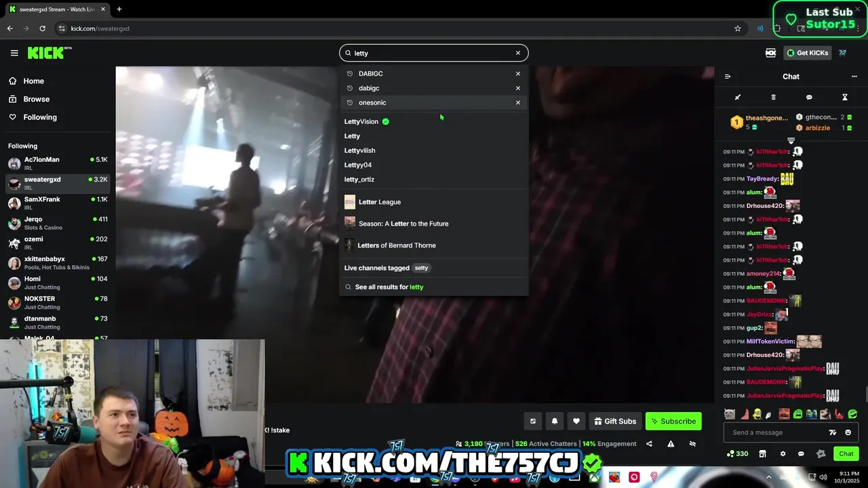Viewport: 868px width, 488px height.
Task: Remove lowercase dabigc from recent searches
Action: click(x=518, y=88)
